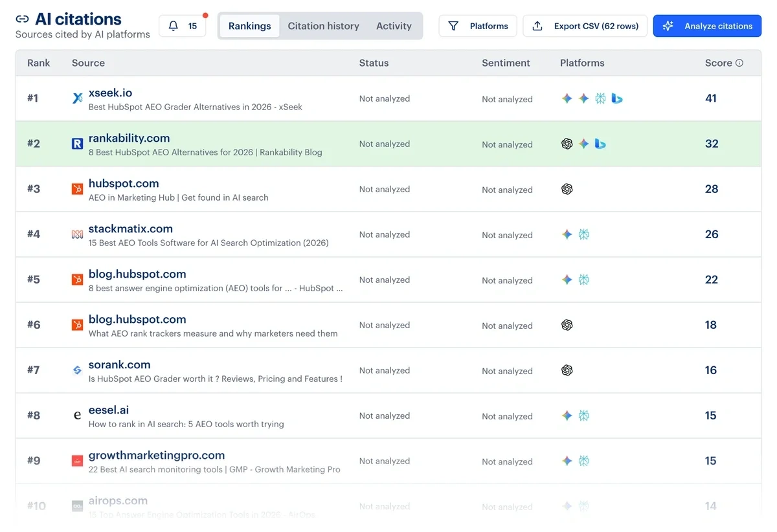This screenshot has height=532, width=777.
Task: Click 'AEO in Marketing Hub | Get found in AI search'
Action: (x=179, y=197)
